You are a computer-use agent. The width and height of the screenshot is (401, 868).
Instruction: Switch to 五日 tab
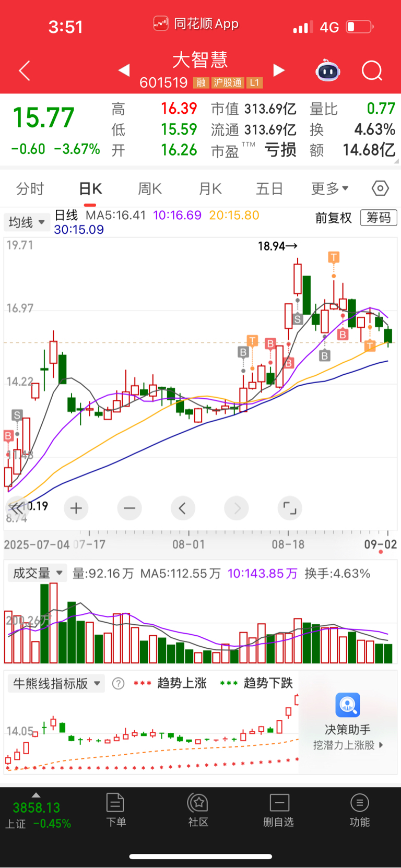269,188
